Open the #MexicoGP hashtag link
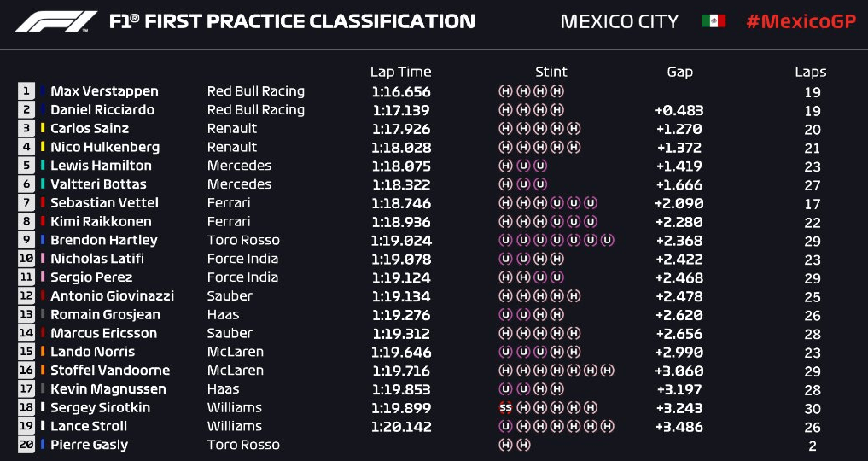 [x=801, y=21]
